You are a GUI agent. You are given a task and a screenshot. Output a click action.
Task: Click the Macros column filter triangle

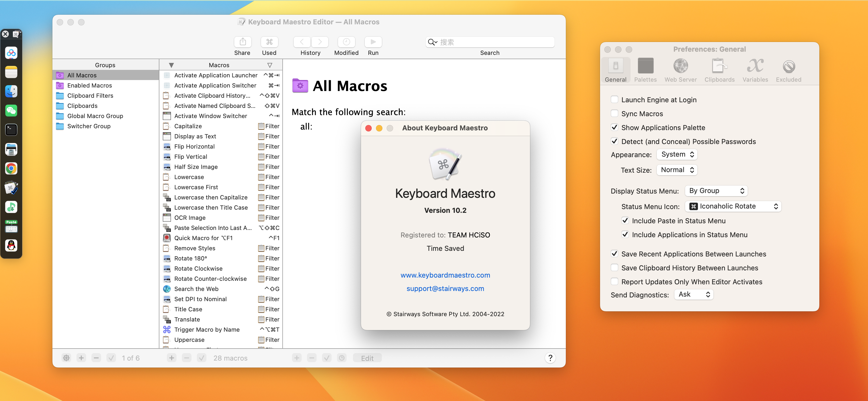(270, 65)
